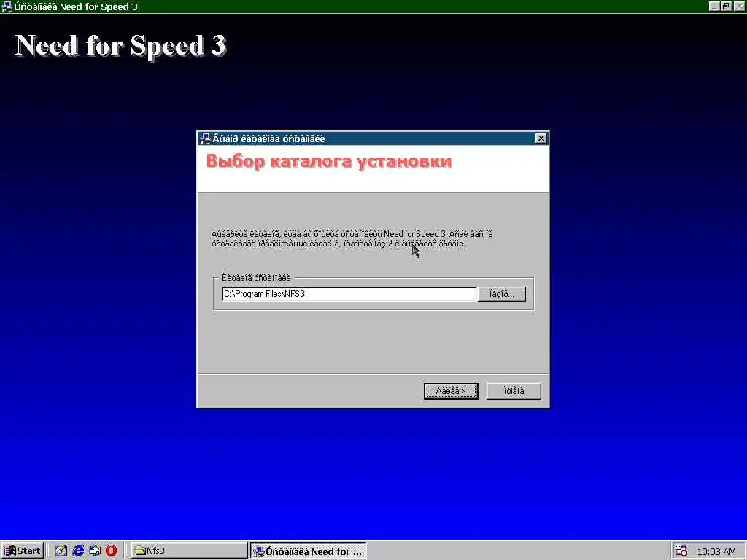Click the Start button on taskbar
Viewport: 747px width, 560px height.
tap(23, 551)
